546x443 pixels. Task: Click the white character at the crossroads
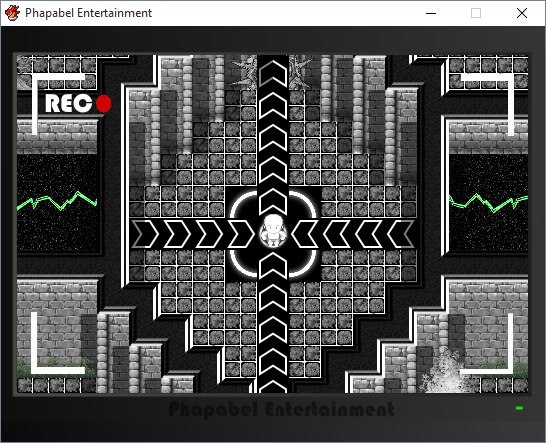273,231
